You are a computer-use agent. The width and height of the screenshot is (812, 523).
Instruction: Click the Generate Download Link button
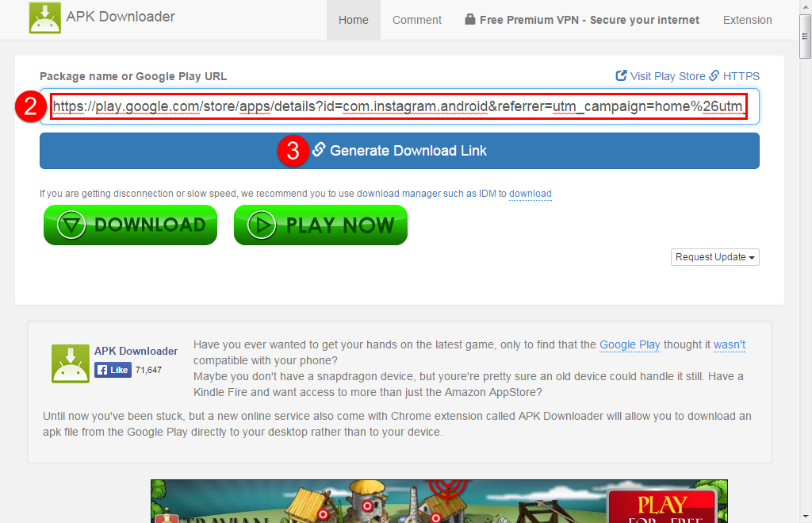tap(400, 151)
